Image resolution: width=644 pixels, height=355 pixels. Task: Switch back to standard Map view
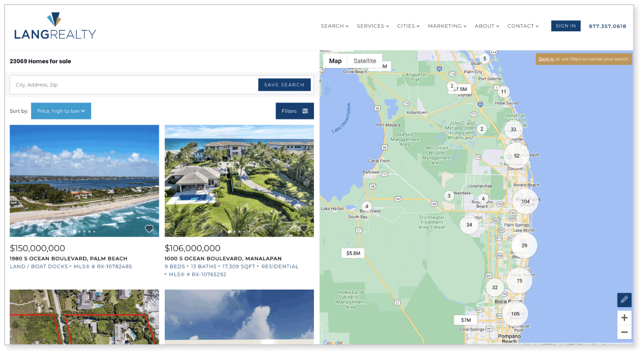coord(335,60)
